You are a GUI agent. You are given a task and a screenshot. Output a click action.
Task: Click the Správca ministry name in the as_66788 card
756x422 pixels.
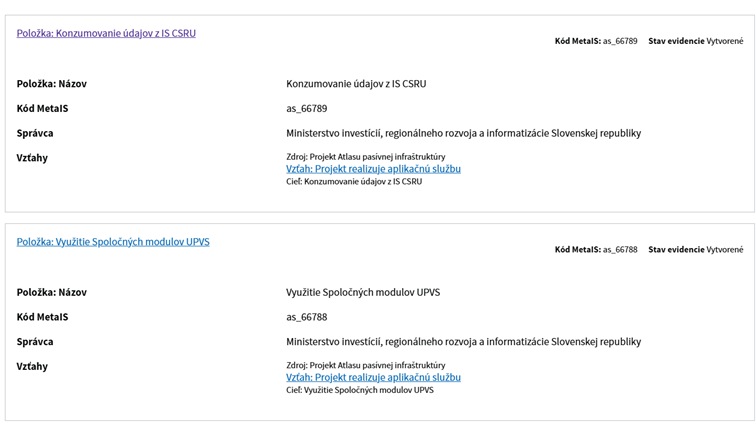(x=463, y=341)
